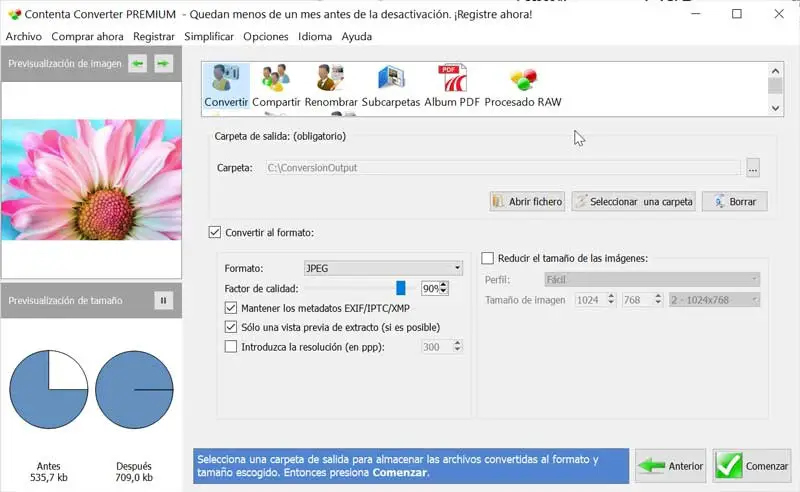The image size is (800, 492).
Task: Open the Registrar menu
Action: click(x=154, y=37)
